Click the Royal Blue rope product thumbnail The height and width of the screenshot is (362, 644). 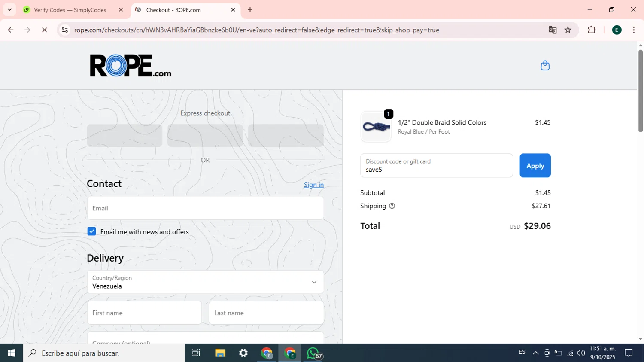tap(376, 127)
